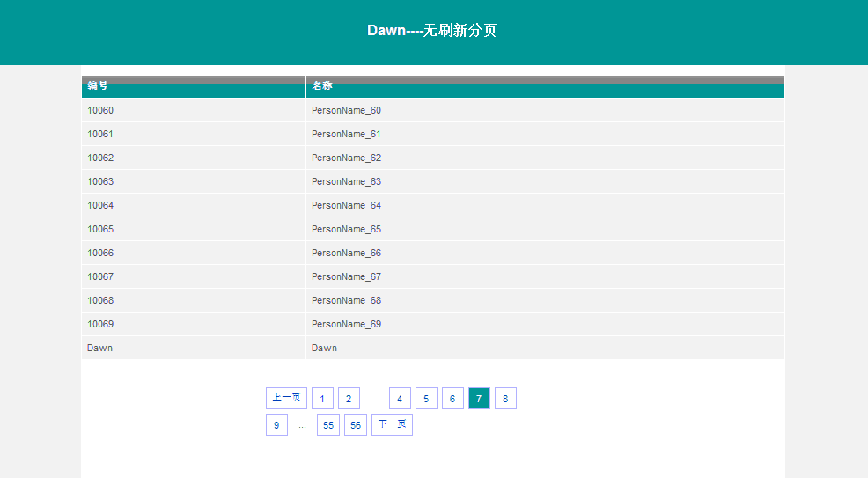This screenshot has height=478, width=868.
Task: Go to the previous page (上一页)
Action: [286, 398]
